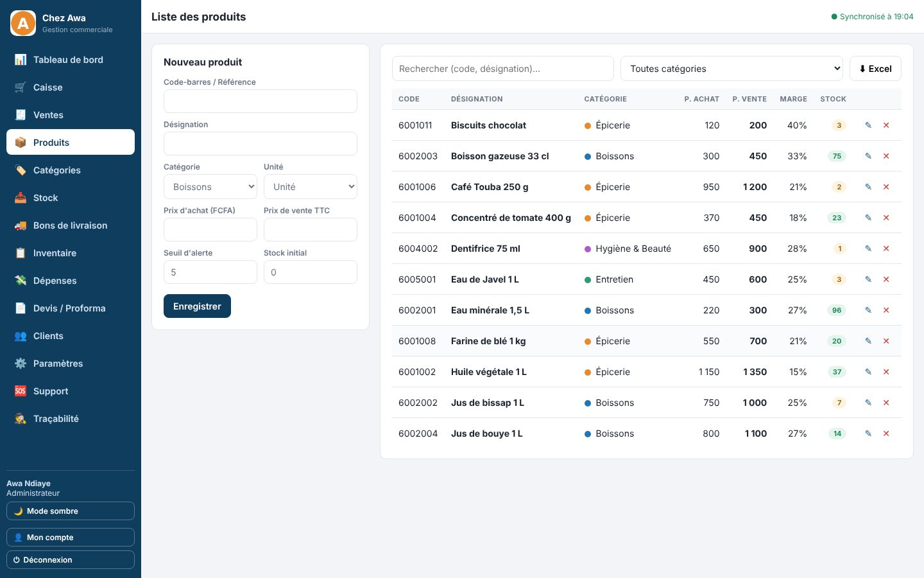
Task: Click the product search field
Action: click(503, 69)
